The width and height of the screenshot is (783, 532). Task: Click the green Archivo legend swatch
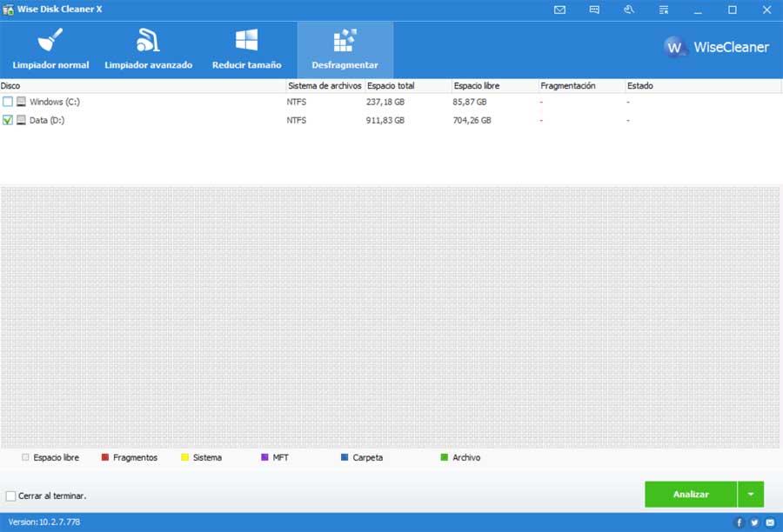[445, 457]
